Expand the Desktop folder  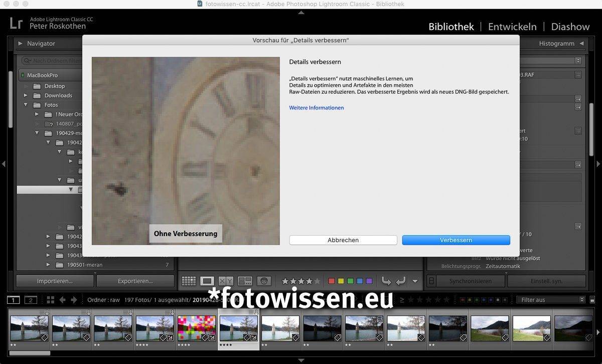click(x=26, y=86)
